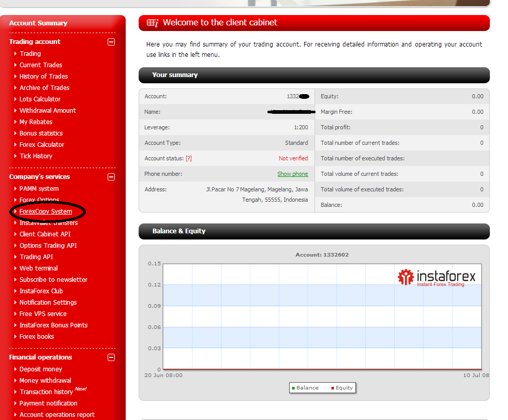Viewport: 508px width, 420px height.
Task: Open Account Summary in sidebar
Action: (38, 23)
